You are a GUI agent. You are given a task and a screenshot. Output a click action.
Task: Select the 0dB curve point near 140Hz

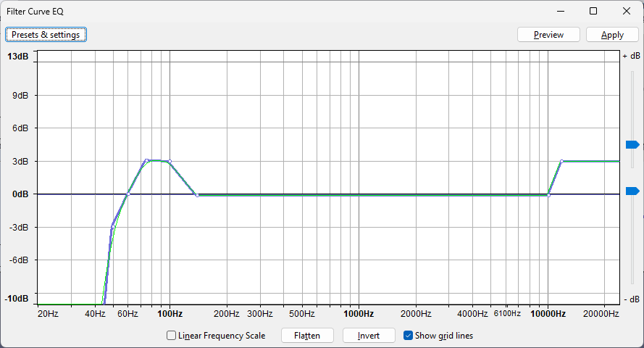click(x=197, y=196)
